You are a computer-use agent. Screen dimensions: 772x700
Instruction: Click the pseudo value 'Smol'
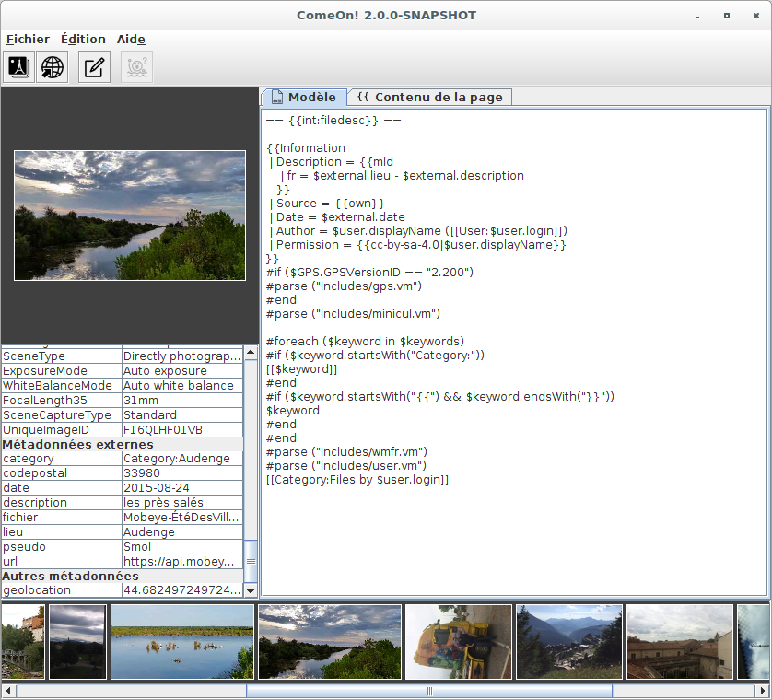point(182,547)
